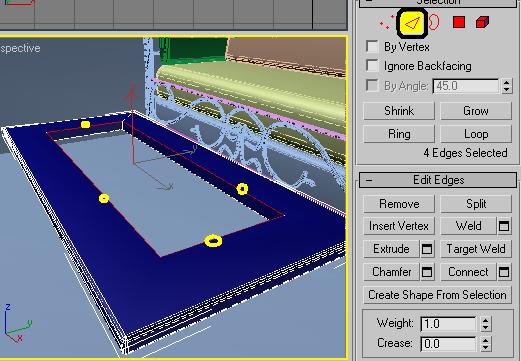Select the Edge sub-object level icon
The height and width of the screenshot is (361, 521).
412,23
